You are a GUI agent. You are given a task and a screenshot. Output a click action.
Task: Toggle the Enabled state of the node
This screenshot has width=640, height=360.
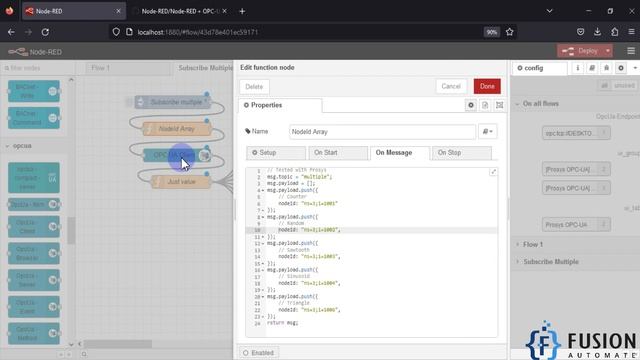coord(258,353)
